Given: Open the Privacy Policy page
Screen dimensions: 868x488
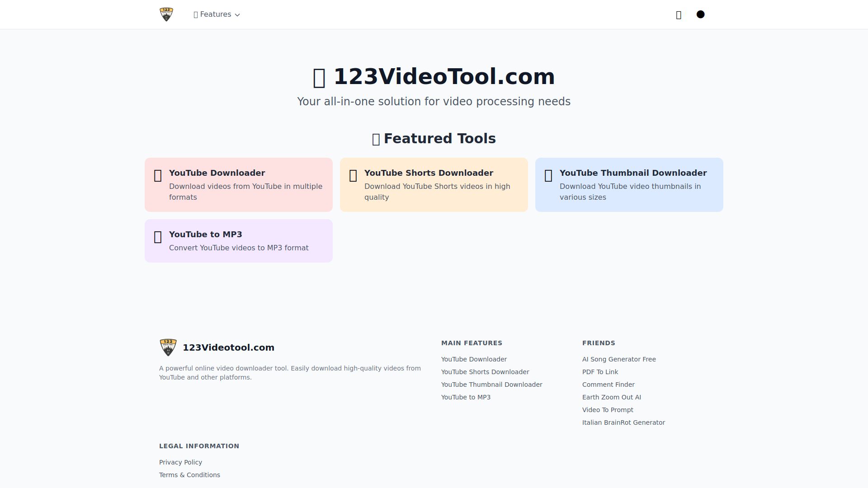Looking at the screenshot, I should click(x=180, y=462).
